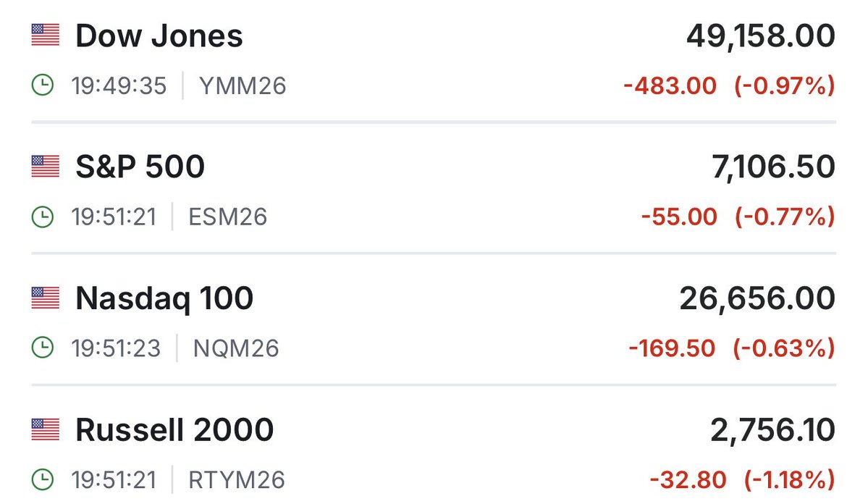Click the clock icon under Russell 2000
Screen dimensions: 868x504
(43, 479)
